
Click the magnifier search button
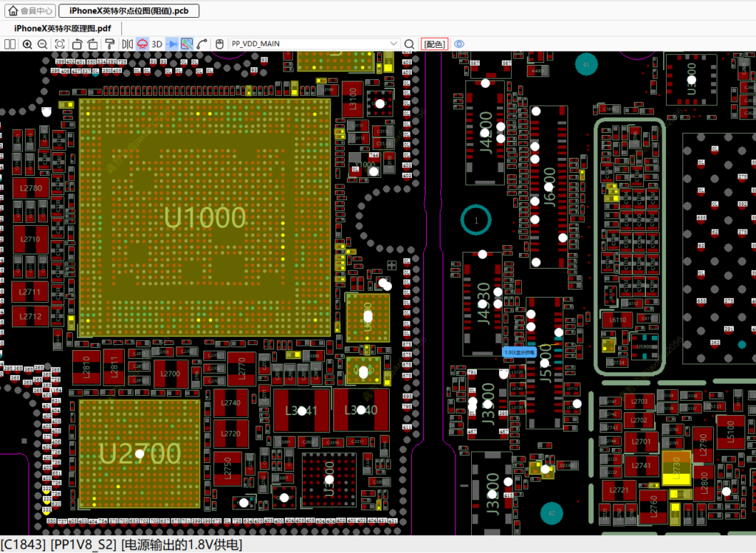click(x=409, y=44)
